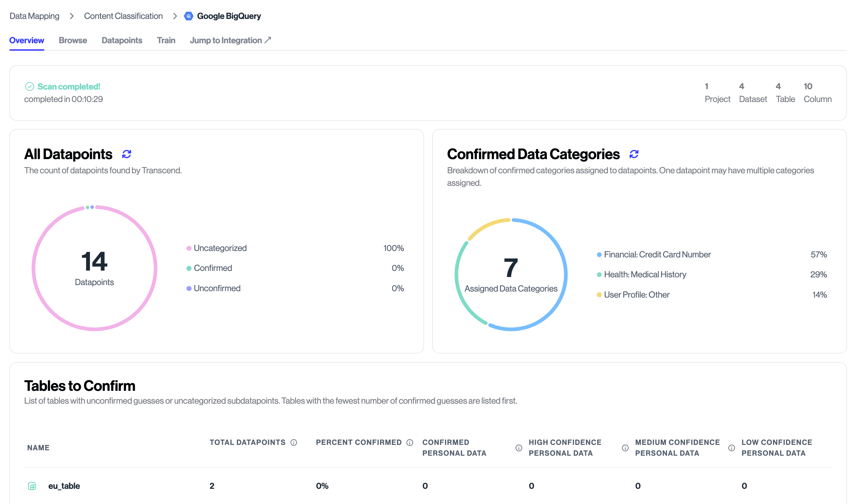The width and height of the screenshot is (856, 504).
Task: Click Medium Confidence Personal Data info icon
Action: point(731,448)
